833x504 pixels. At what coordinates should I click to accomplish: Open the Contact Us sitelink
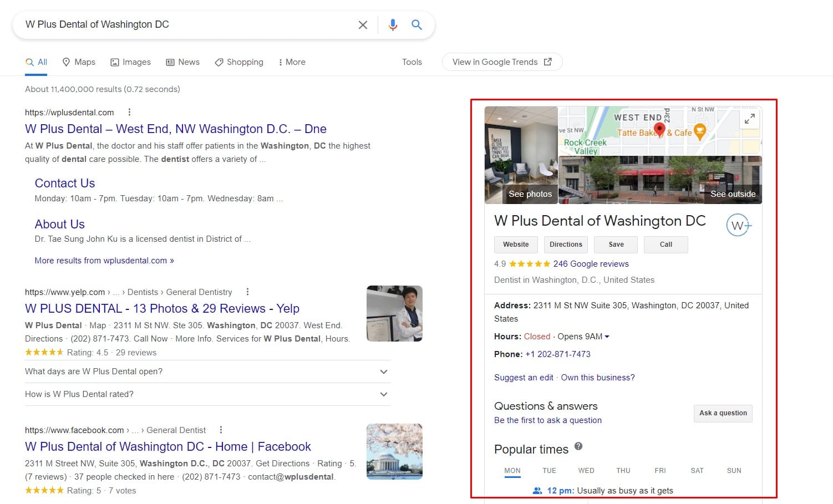click(65, 183)
